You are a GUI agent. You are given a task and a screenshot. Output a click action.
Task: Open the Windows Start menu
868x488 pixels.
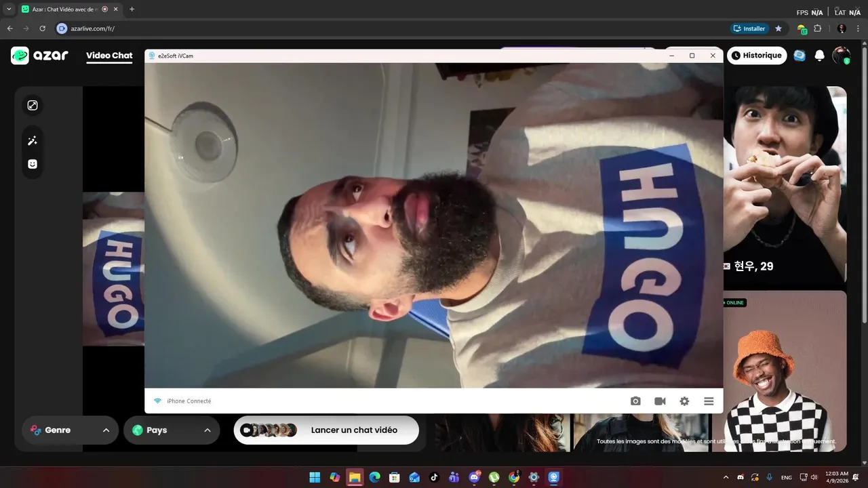(315, 477)
